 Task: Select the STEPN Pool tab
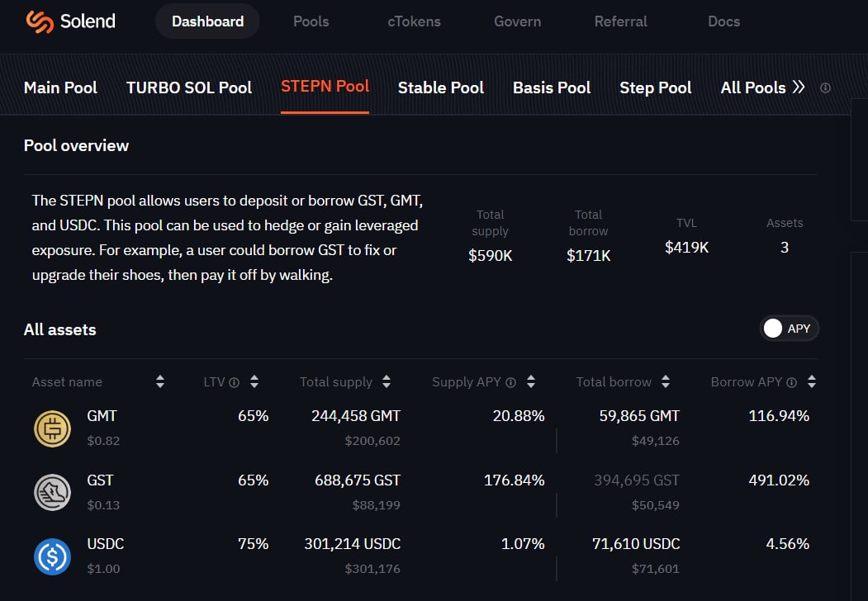coord(325,87)
